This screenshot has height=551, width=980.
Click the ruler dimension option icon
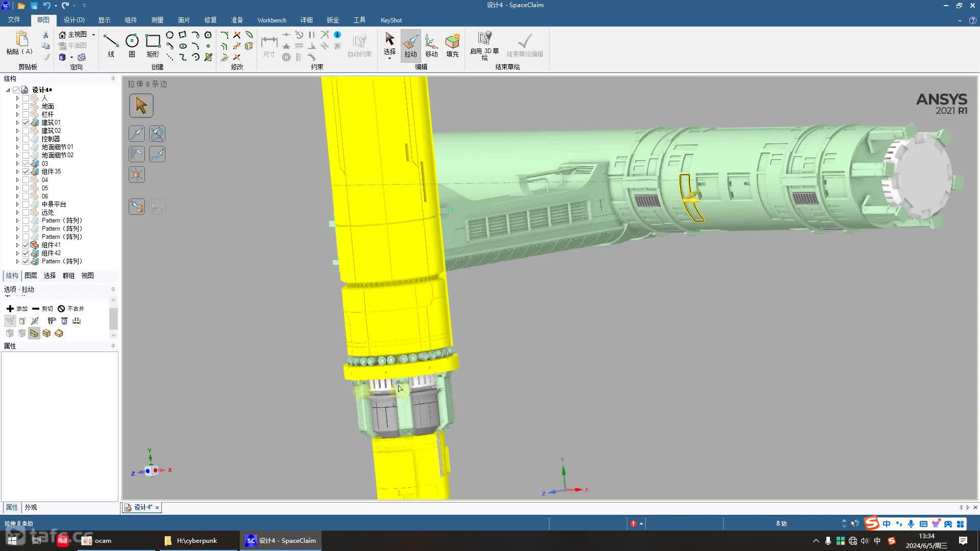(77, 321)
